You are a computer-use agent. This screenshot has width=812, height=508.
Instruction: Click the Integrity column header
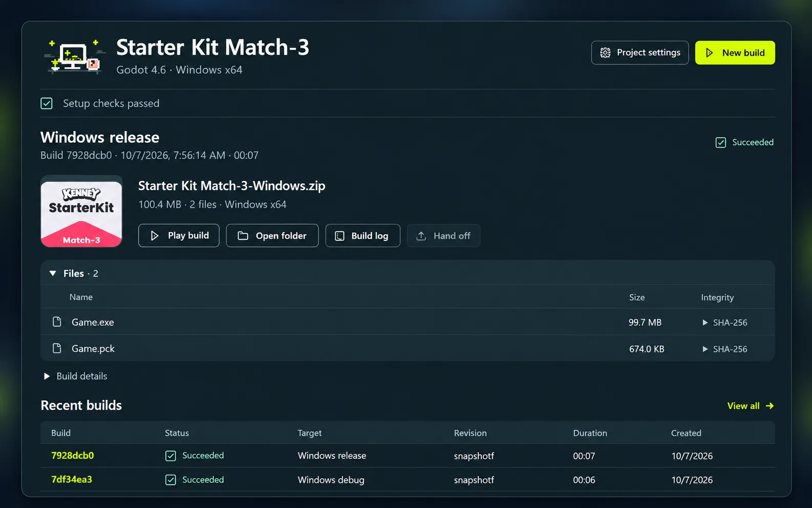click(717, 298)
